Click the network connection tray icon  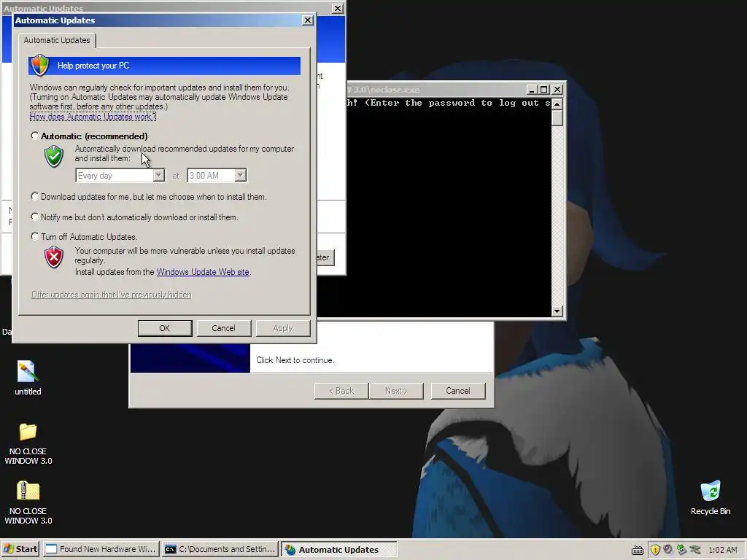(695, 550)
